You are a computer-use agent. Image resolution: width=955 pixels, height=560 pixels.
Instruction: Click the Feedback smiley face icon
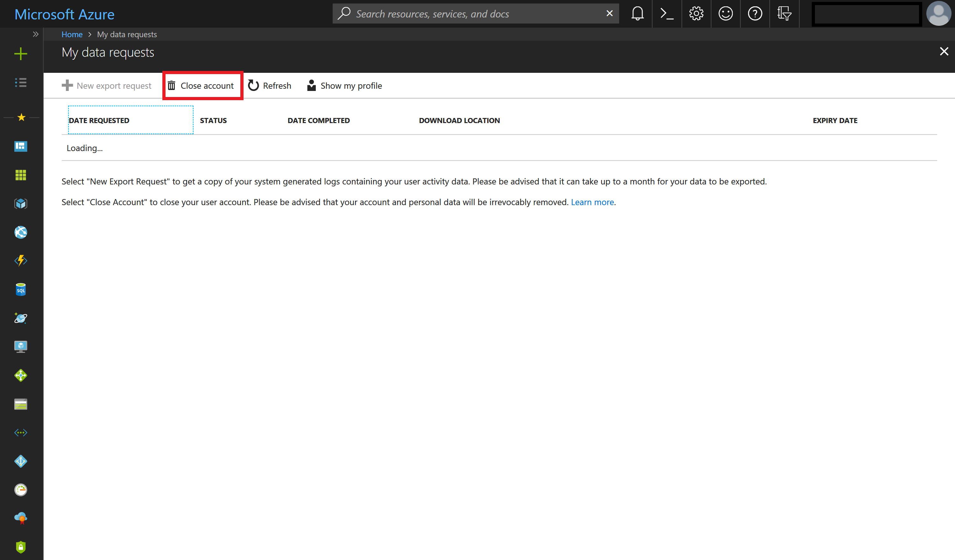(x=725, y=13)
